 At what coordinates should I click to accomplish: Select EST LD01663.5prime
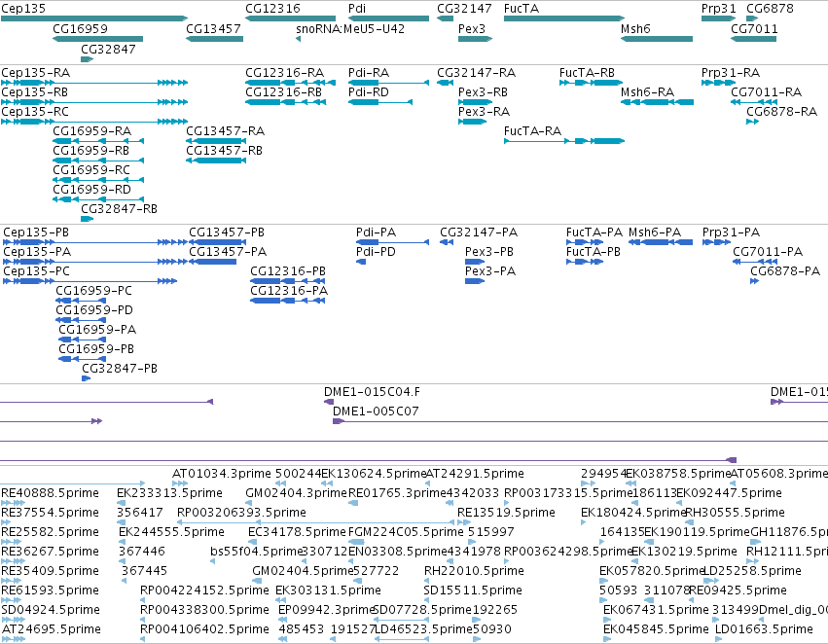point(764,629)
